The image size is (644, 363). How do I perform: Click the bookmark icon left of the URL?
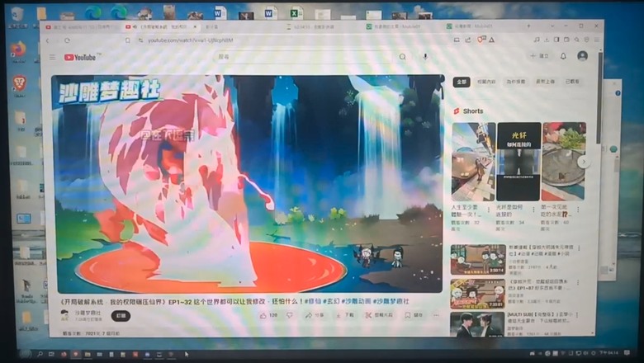point(128,40)
